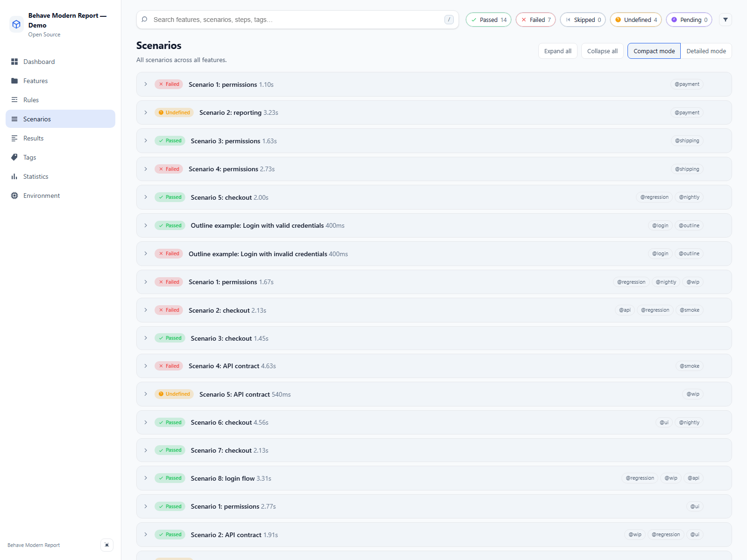Toggle the light/dark theme button

click(107, 545)
